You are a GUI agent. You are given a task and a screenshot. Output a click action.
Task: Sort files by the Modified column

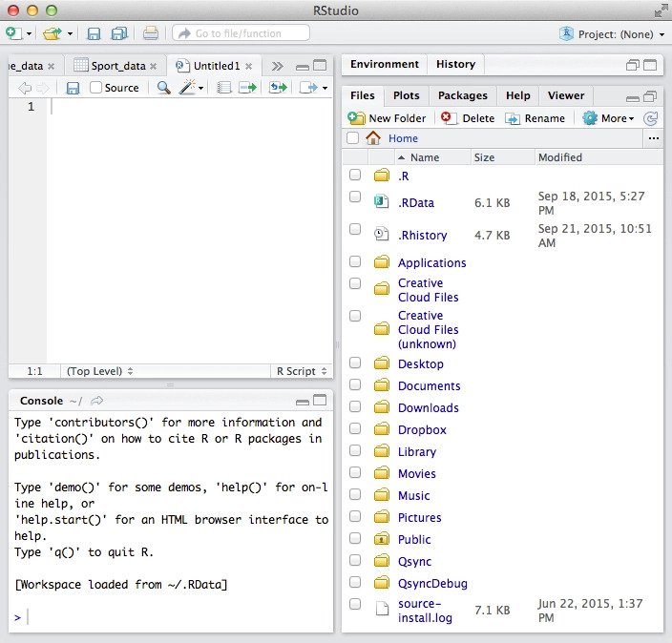[598, 157]
